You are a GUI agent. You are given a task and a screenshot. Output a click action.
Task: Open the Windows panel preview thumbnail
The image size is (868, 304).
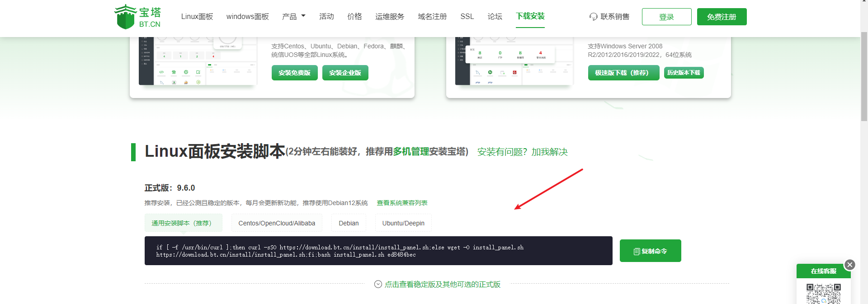[x=514, y=61]
